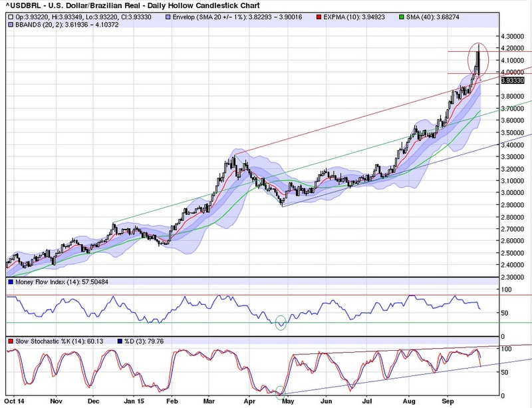Click the Oct 14 date axis label
This screenshot has height=408, width=532.
(x=15, y=401)
